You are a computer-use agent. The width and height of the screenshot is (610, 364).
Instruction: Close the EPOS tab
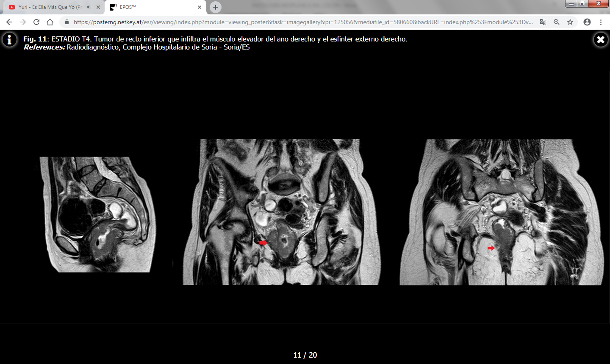coord(200,7)
